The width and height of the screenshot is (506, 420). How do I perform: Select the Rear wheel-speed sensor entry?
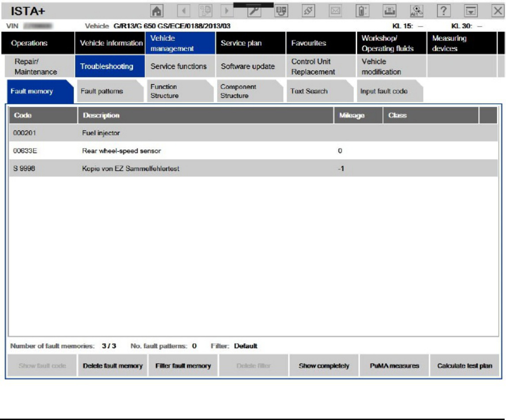(121, 151)
